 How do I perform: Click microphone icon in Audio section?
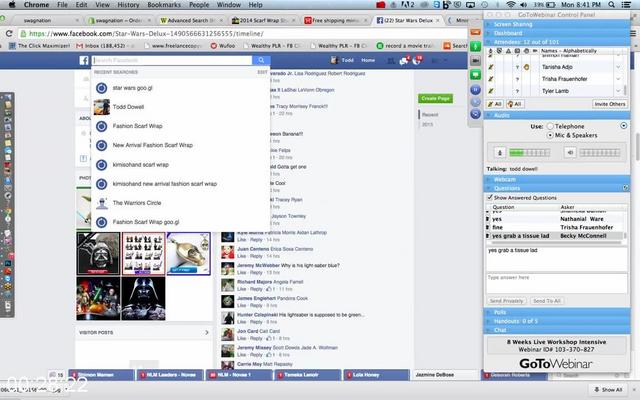500,153
